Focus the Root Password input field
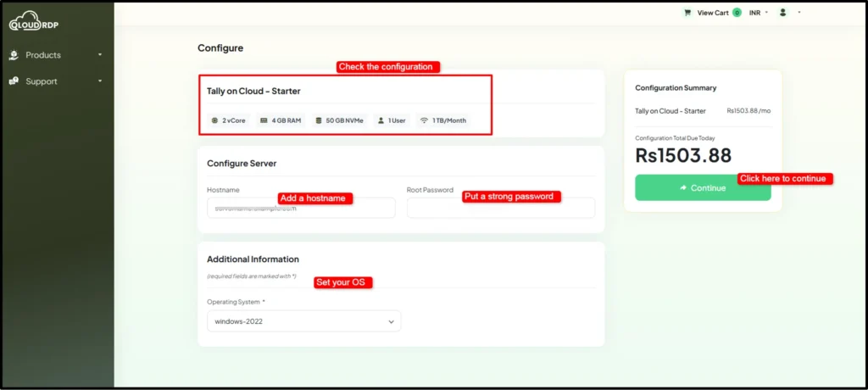 coord(501,208)
